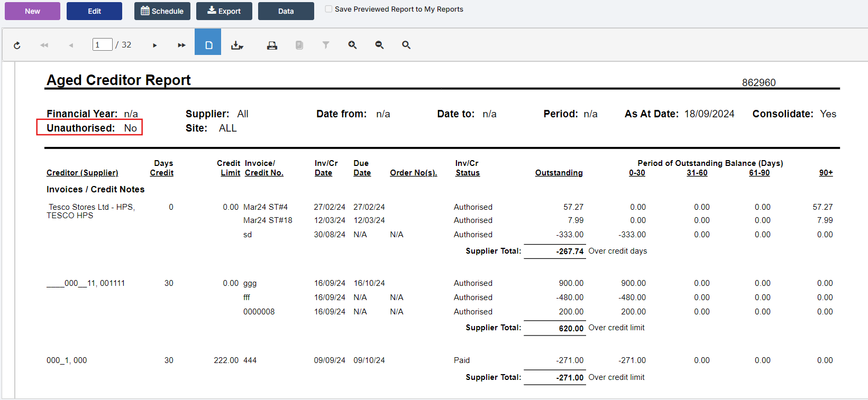Toggle the page view icon highlighted in blue
The width and height of the screenshot is (868, 400).
tap(208, 42)
